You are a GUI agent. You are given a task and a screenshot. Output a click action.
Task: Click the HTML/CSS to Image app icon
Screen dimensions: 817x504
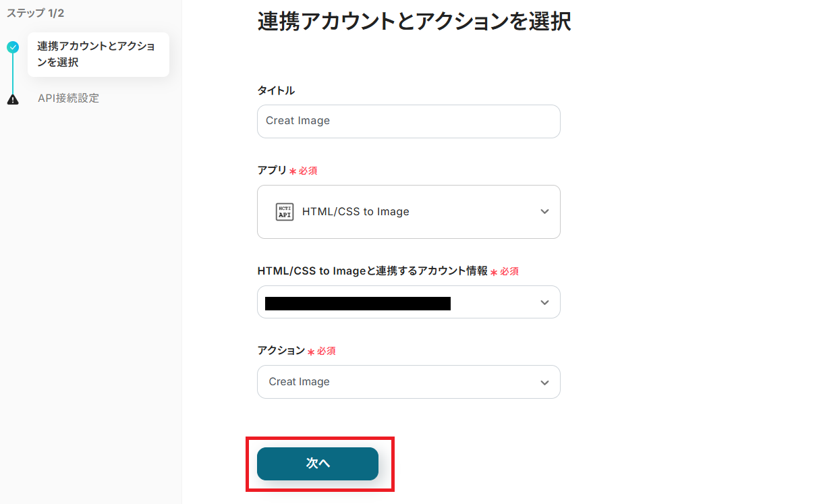[285, 212]
